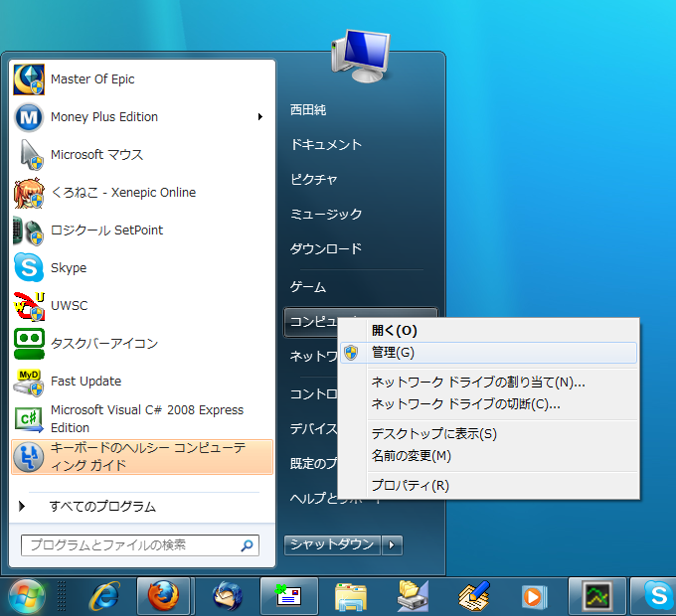Select ネットワーク ドライブの切断(C)...

pos(488,404)
